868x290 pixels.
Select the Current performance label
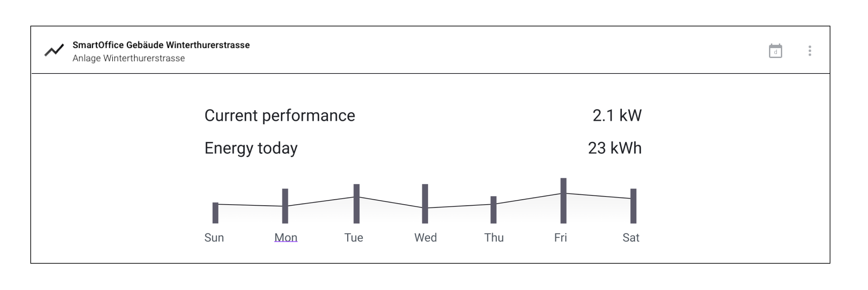[x=280, y=115]
